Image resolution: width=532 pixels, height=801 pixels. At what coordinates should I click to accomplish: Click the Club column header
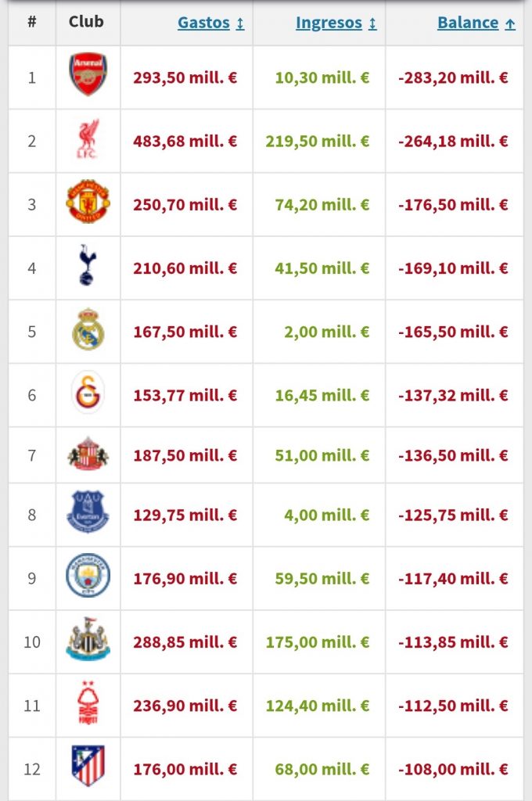coord(86,22)
